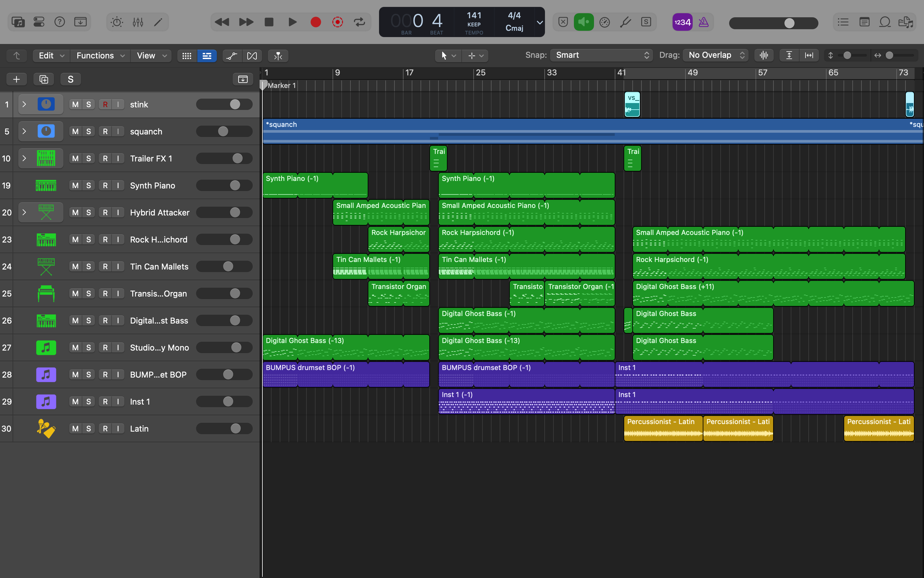Click the add new track plus button
This screenshot has height=578, width=924.
coord(16,79)
